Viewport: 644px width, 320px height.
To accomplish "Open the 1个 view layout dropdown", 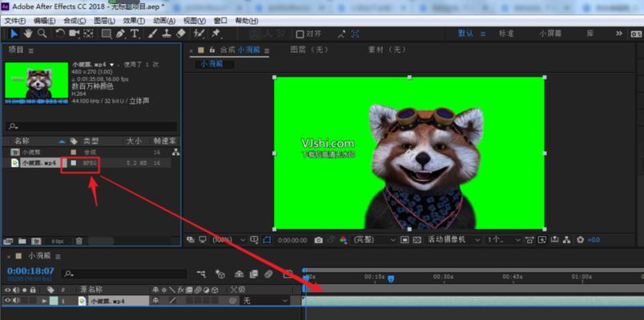I will tap(504, 240).
